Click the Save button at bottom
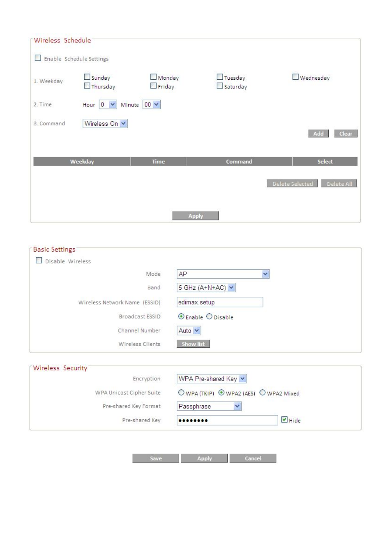Image resolution: width=392 pixels, height=555 pixels. point(156,458)
